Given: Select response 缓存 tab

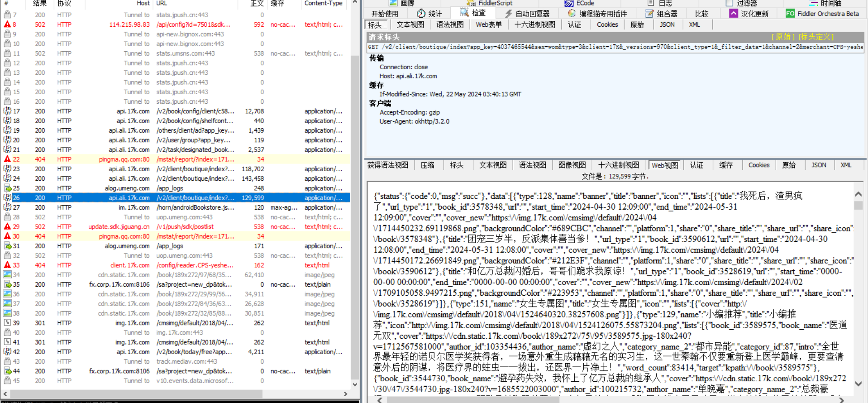Looking at the screenshot, I should (726, 165).
